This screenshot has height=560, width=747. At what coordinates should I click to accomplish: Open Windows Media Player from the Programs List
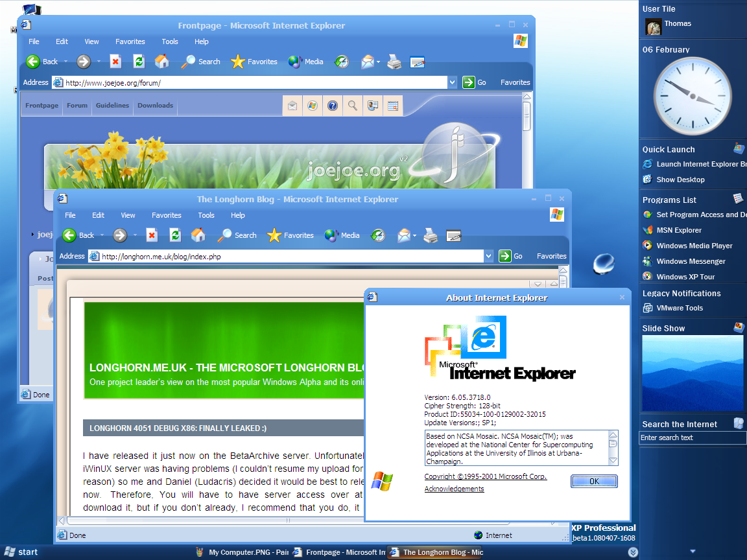click(687, 246)
